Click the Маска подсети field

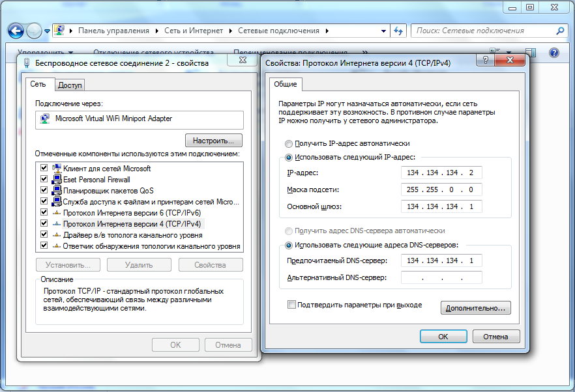tap(441, 189)
